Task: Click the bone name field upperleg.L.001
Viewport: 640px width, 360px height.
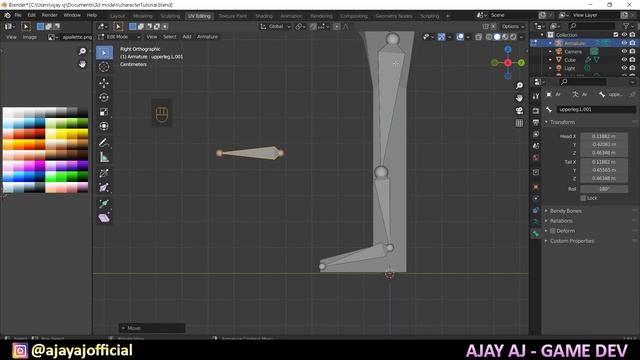Action: tap(596, 109)
